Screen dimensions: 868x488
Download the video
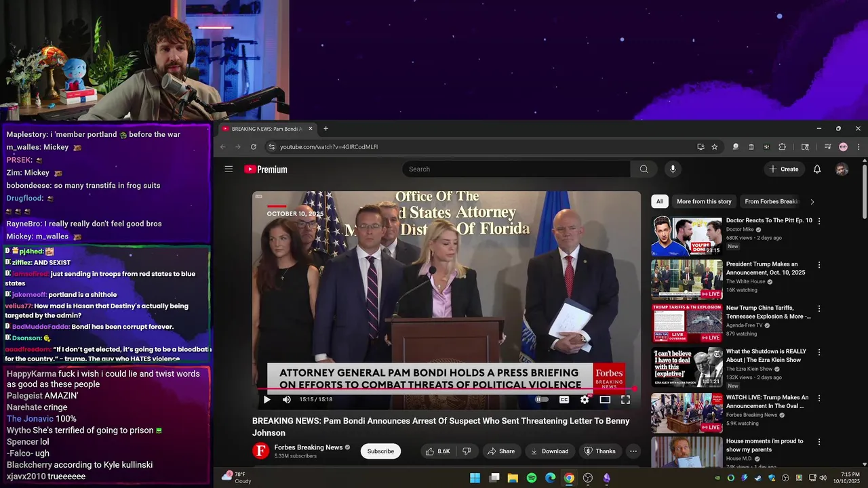pos(549,451)
